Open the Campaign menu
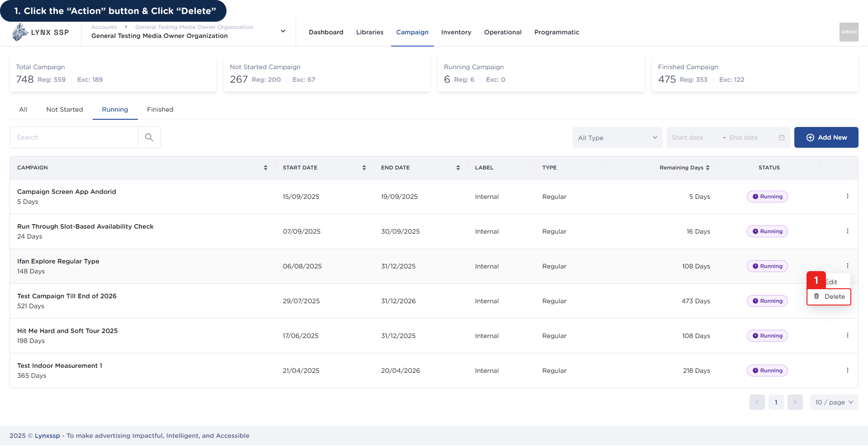This screenshot has width=868, height=446. point(412,32)
